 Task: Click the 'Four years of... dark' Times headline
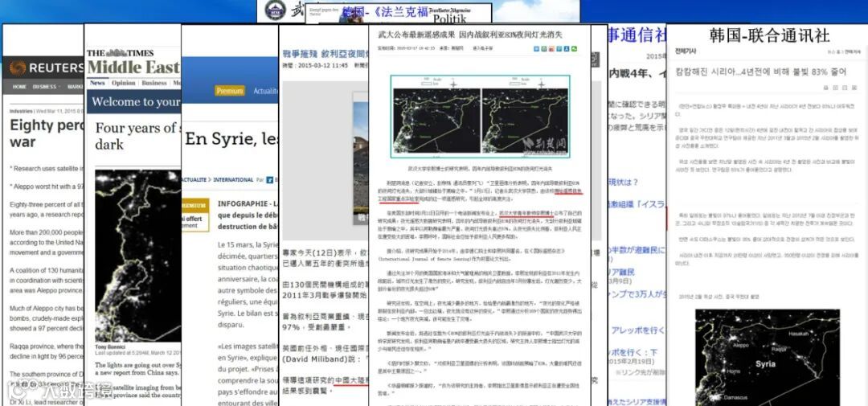pos(138,136)
